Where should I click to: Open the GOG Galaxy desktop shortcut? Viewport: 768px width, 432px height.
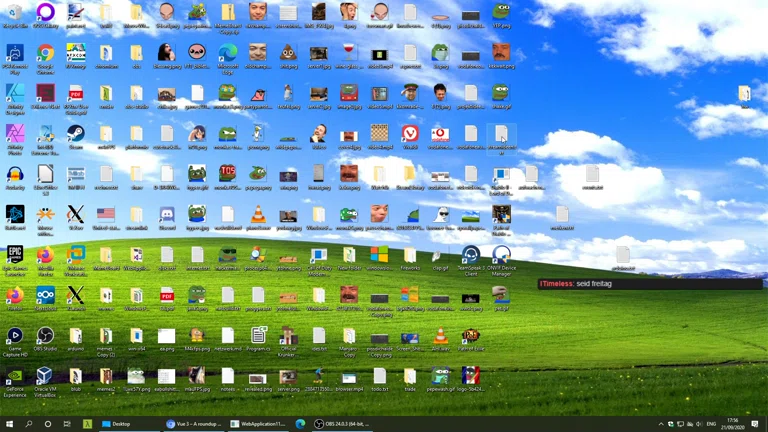[x=45, y=15]
